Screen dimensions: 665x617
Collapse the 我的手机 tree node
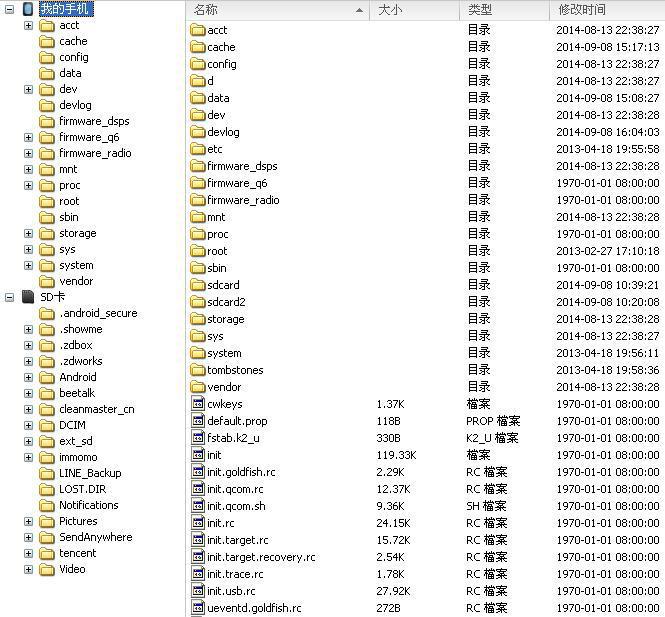pos(9,9)
